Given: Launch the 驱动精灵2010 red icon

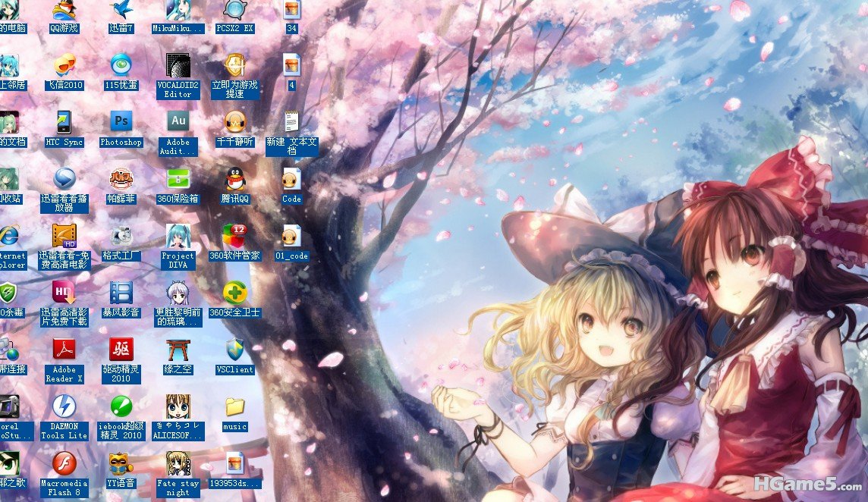Looking at the screenshot, I should pos(121,350).
